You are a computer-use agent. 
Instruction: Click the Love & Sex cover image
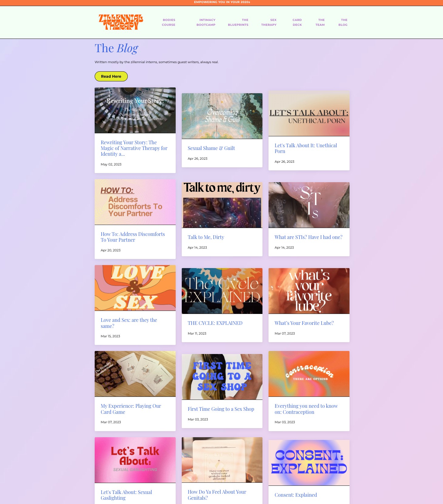coord(135,288)
